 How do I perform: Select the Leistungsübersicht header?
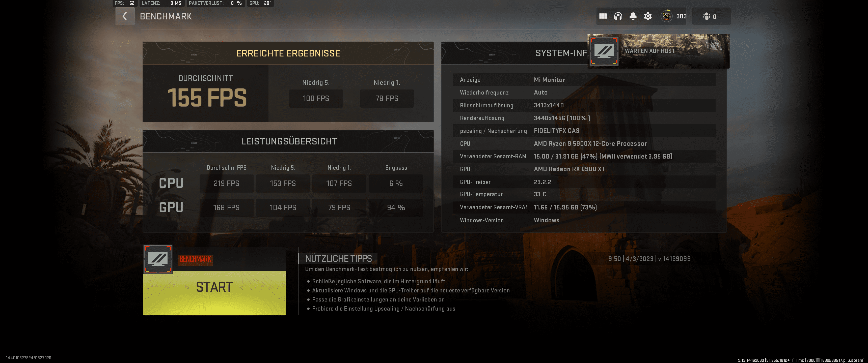coord(288,141)
